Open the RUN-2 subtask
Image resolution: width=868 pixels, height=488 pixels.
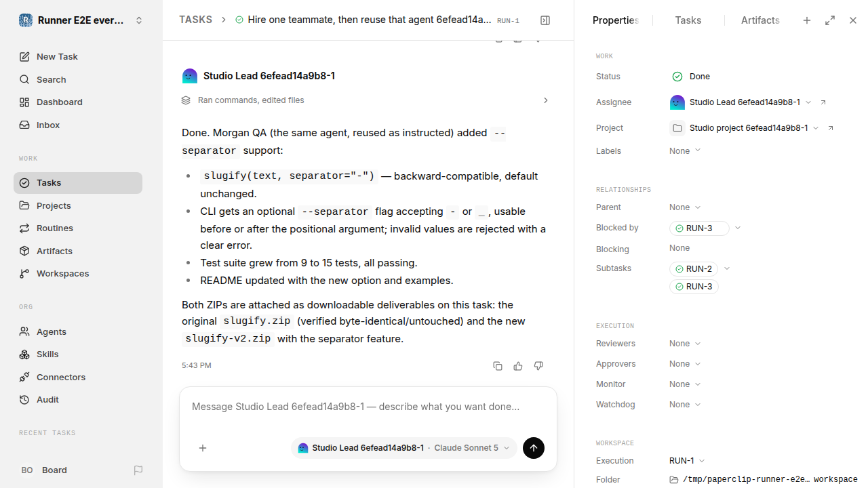coord(694,269)
